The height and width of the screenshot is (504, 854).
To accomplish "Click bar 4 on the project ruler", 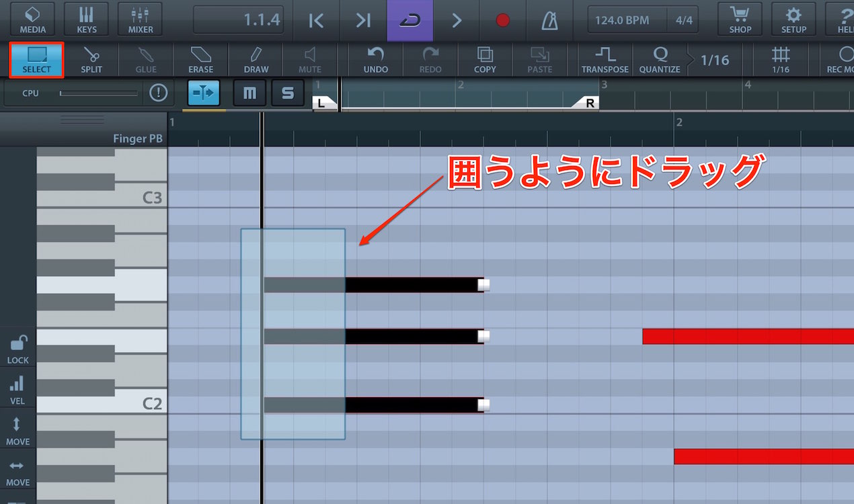I will click(748, 85).
